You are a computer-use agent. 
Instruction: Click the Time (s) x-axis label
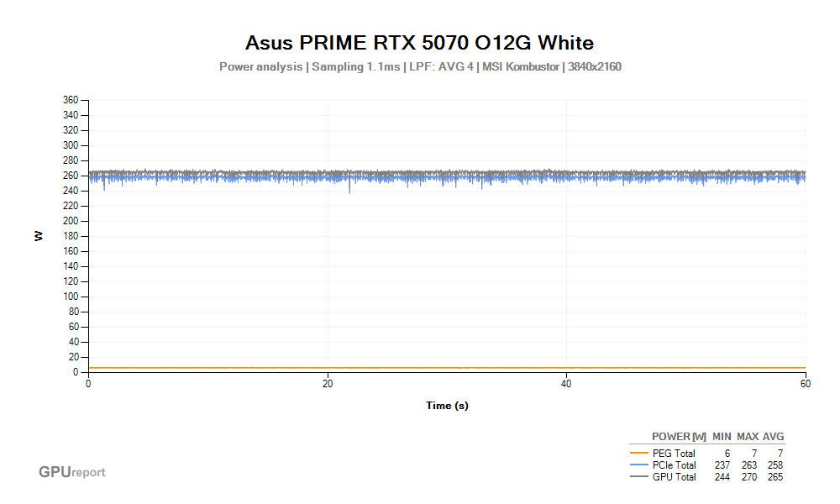click(445, 406)
